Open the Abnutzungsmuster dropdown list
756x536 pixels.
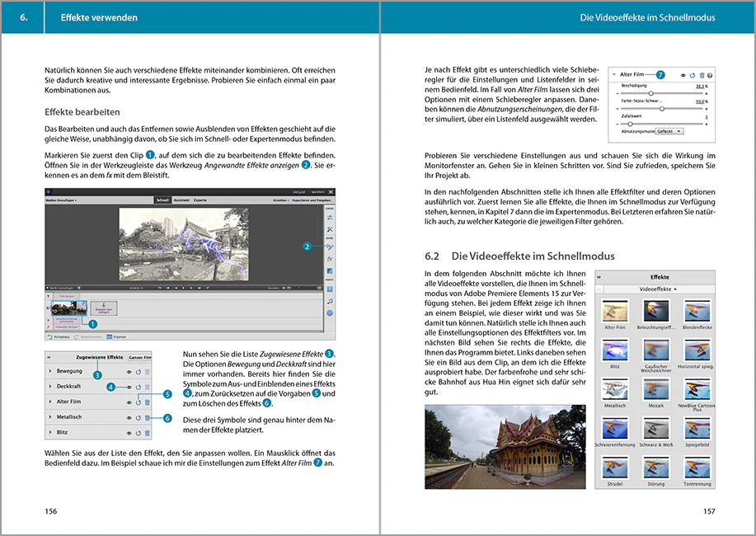pos(669,131)
